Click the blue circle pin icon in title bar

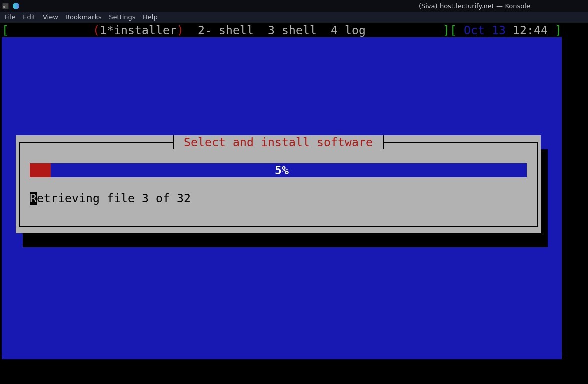click(x=16, y=6)
